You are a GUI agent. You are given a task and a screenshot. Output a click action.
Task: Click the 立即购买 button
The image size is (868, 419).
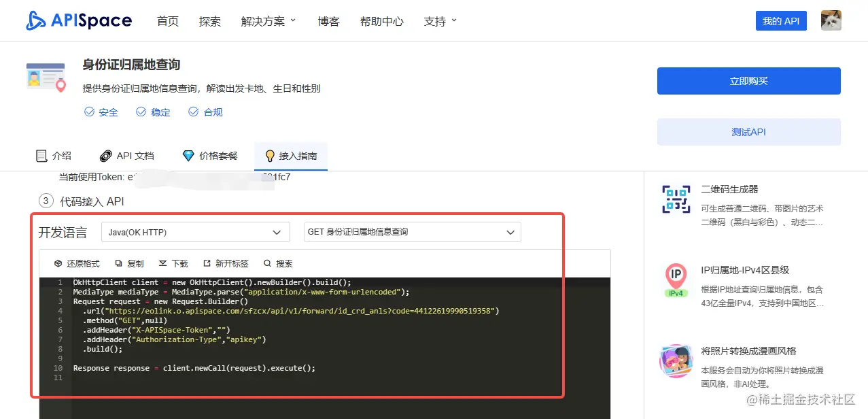pyautogui.click(x=748, y=81)
